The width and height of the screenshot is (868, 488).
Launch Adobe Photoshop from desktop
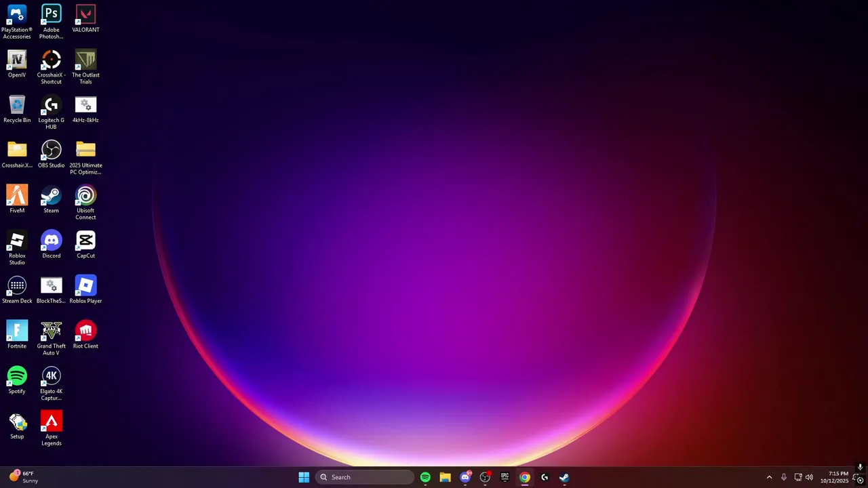point(51,22)
